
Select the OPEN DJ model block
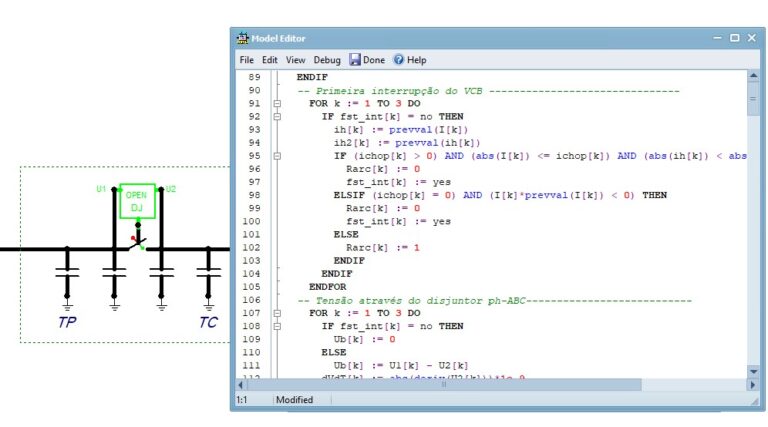[x=136, y=201]
